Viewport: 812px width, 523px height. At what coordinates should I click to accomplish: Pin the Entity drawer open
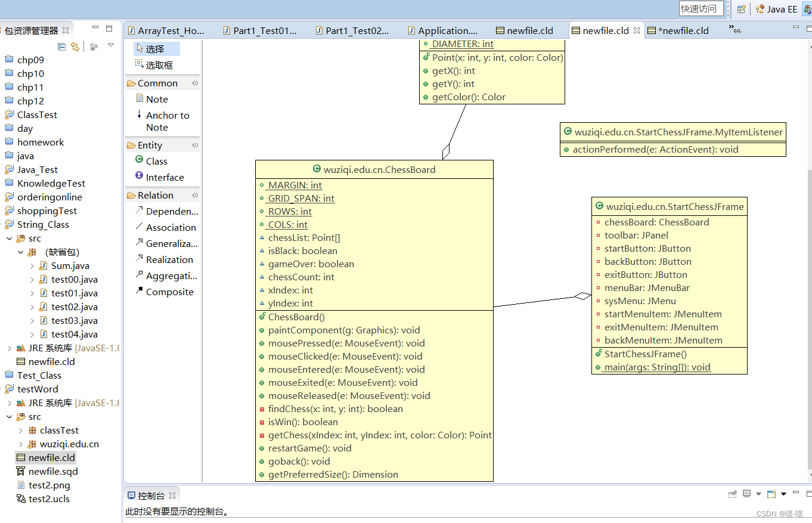point(194,145)
